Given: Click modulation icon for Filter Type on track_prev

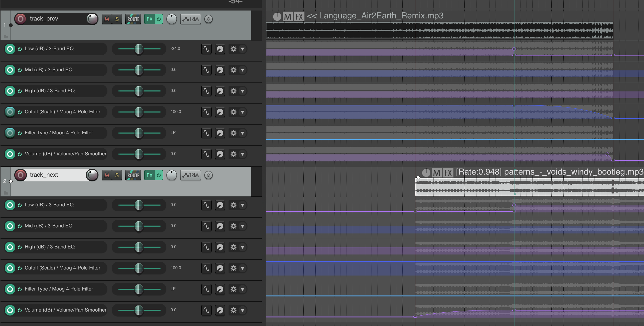Looking at the screenshot, I should [x=220, y=133].
